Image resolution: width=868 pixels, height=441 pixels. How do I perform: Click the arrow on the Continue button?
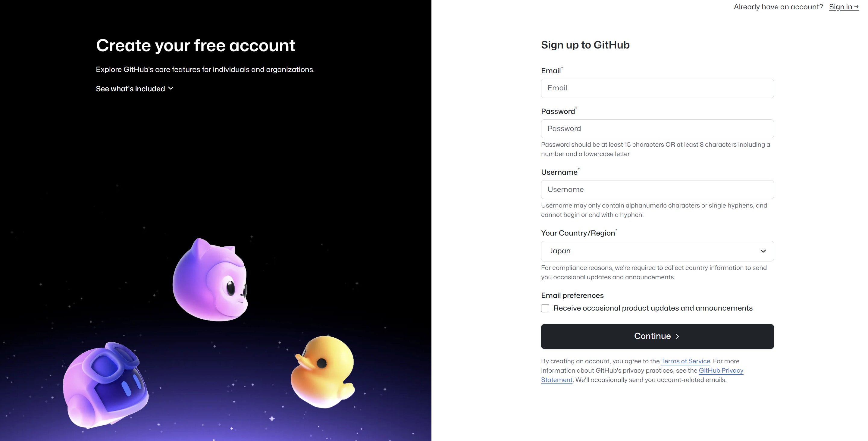point(677,336)
